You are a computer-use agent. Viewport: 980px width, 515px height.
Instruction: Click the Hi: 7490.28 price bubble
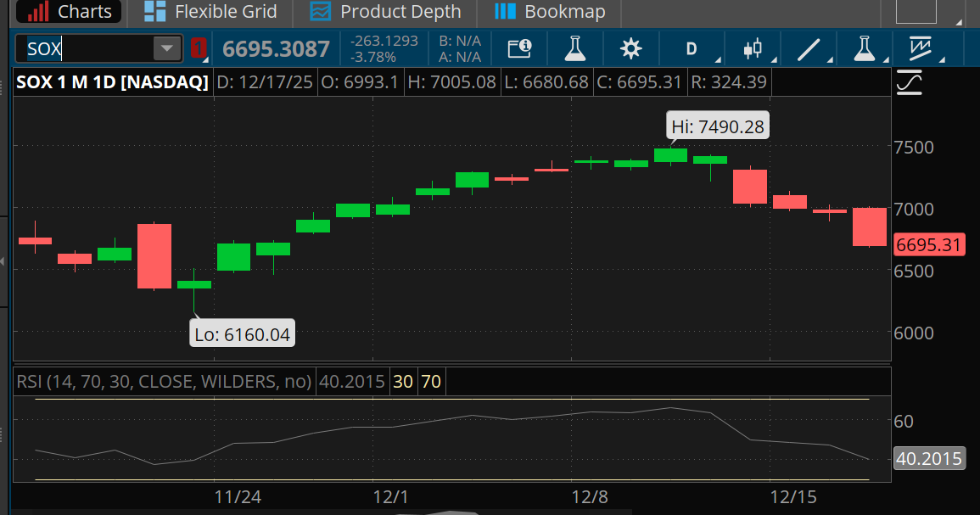(x=717, y=127)
